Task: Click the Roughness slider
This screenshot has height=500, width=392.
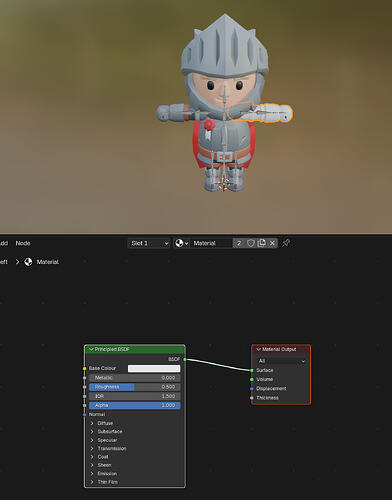Action: pos(135,387)
